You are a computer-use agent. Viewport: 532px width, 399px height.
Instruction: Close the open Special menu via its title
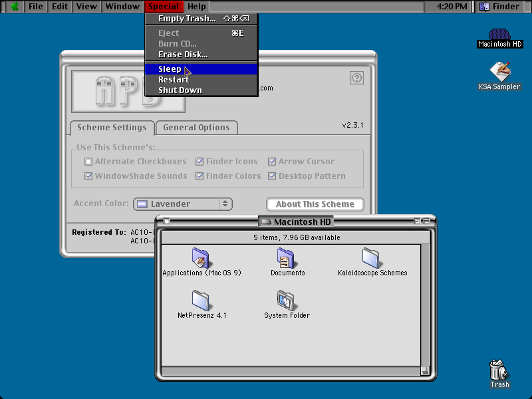click(164, 7)
